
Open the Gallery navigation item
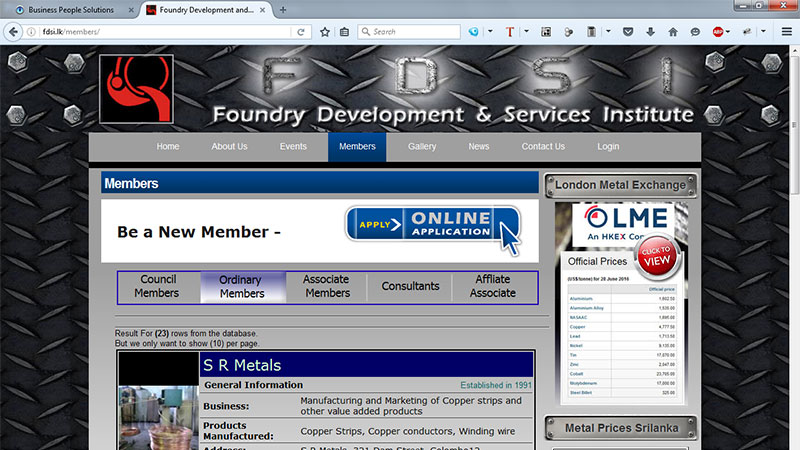click(422, 146)
